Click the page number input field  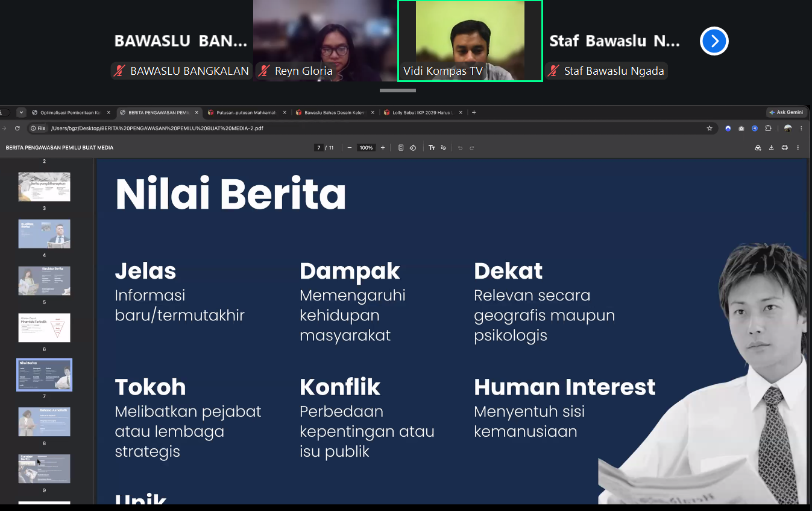coord(319,148)
